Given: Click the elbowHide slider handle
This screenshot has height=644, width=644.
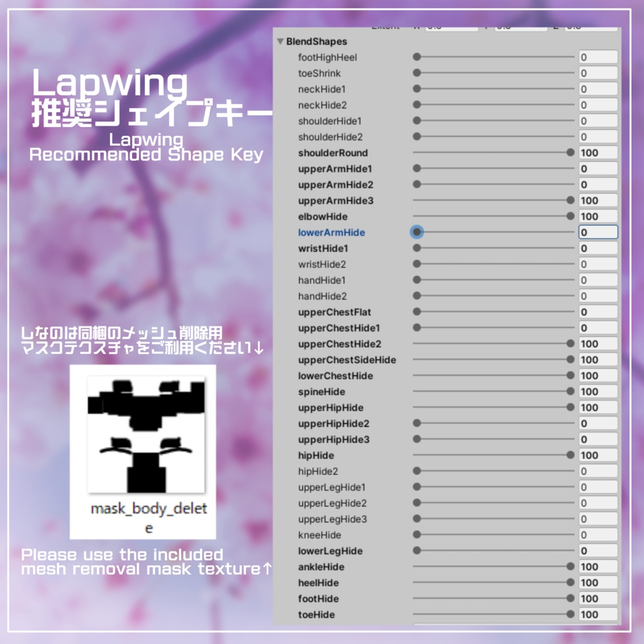Looking at the screenshot, I should click(569, 216).
